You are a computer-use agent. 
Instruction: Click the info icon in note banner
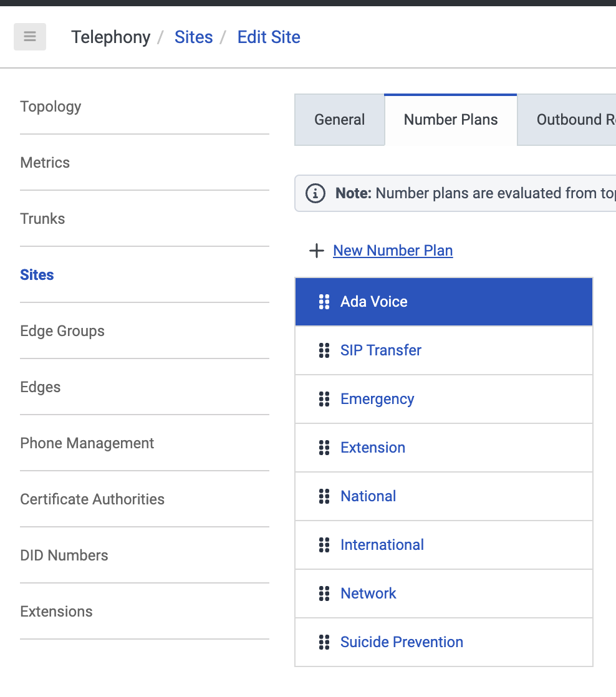click(x=315, y=193)
